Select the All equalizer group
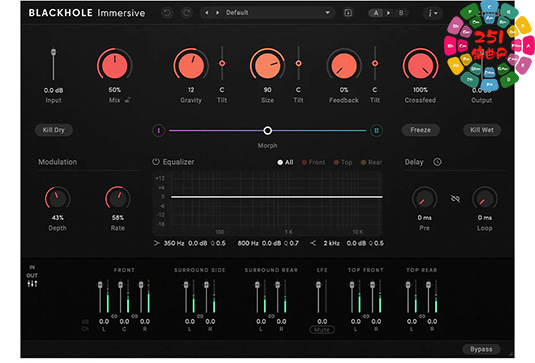Screen dimensions: 535x363 coord(286,162)
